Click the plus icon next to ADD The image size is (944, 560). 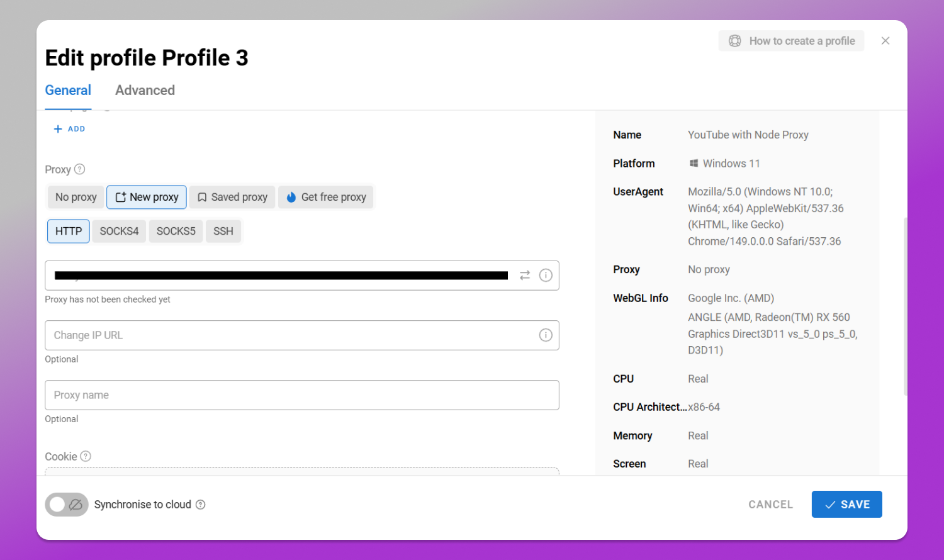click(58, 129)
